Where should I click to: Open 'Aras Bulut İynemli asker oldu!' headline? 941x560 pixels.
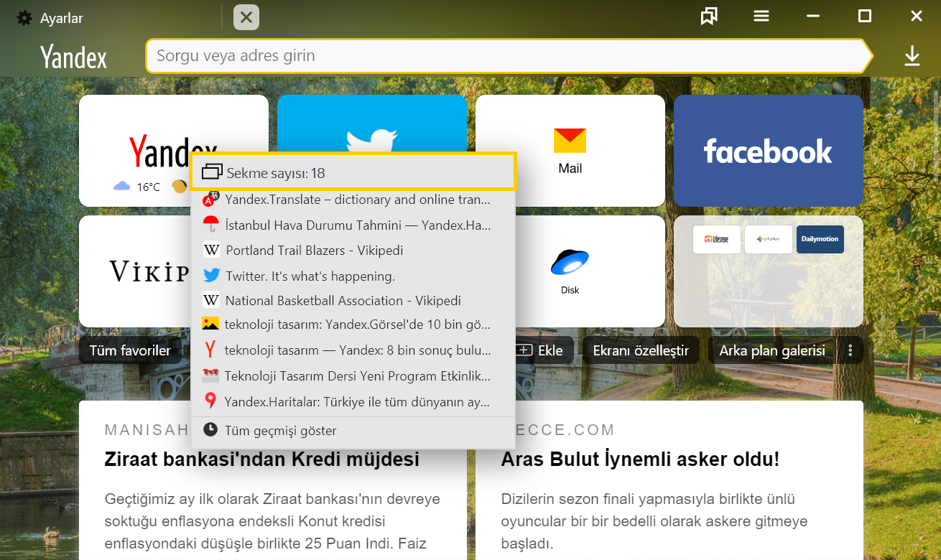640,459
